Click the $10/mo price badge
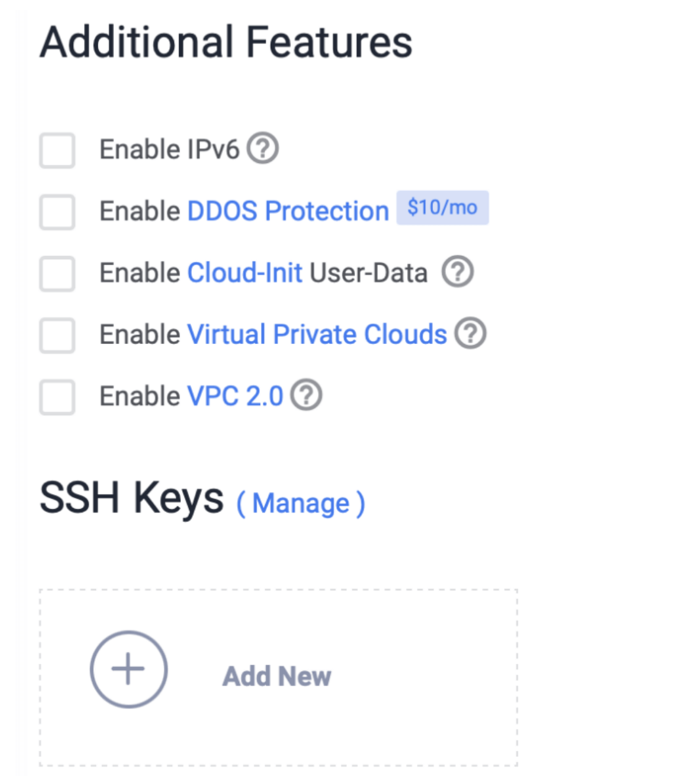Viewport: 700px width, 776px height. (442, 208)
